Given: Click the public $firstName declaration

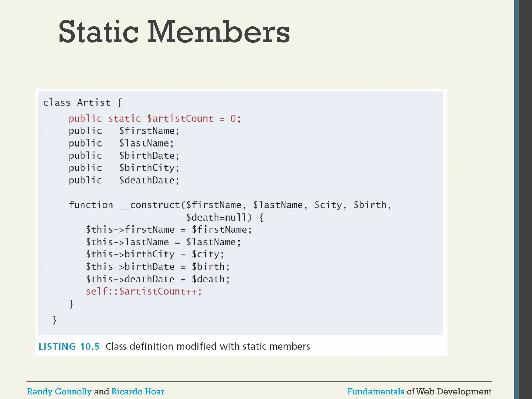Looking at the screenshot, I should pyautogui.click(x=124, y=131).
